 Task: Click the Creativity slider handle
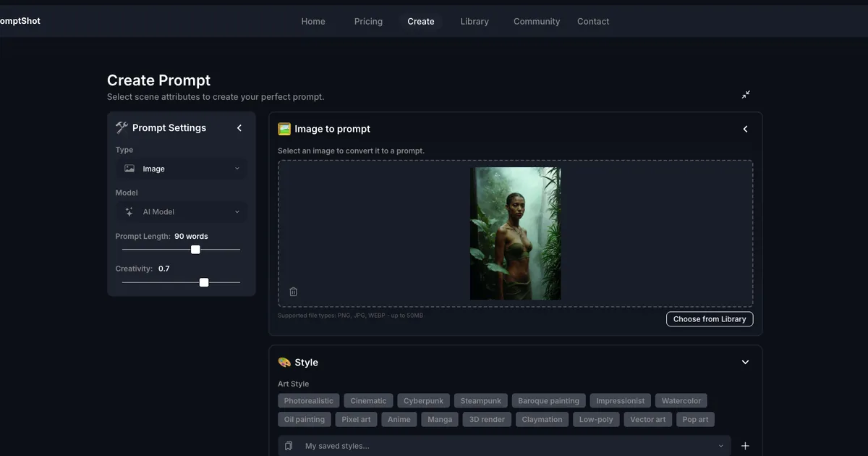coord(204,282)
